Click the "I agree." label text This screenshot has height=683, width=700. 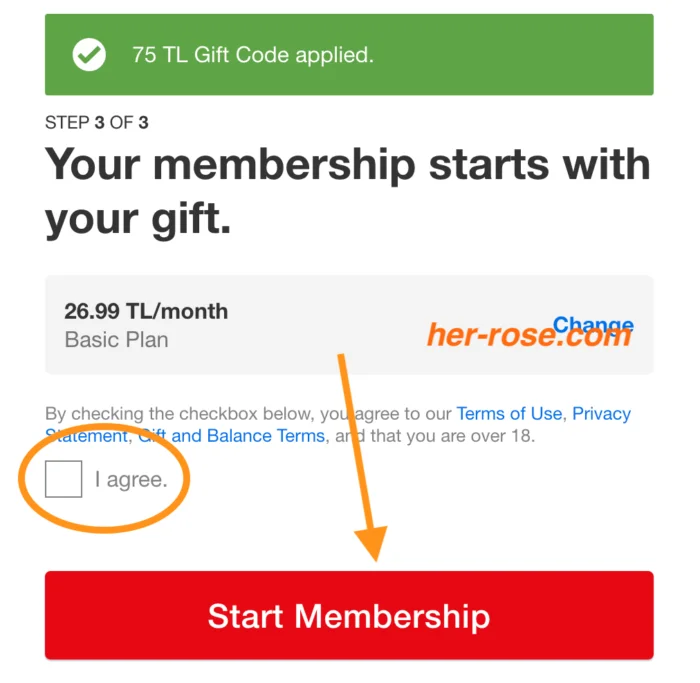(131, 480)
